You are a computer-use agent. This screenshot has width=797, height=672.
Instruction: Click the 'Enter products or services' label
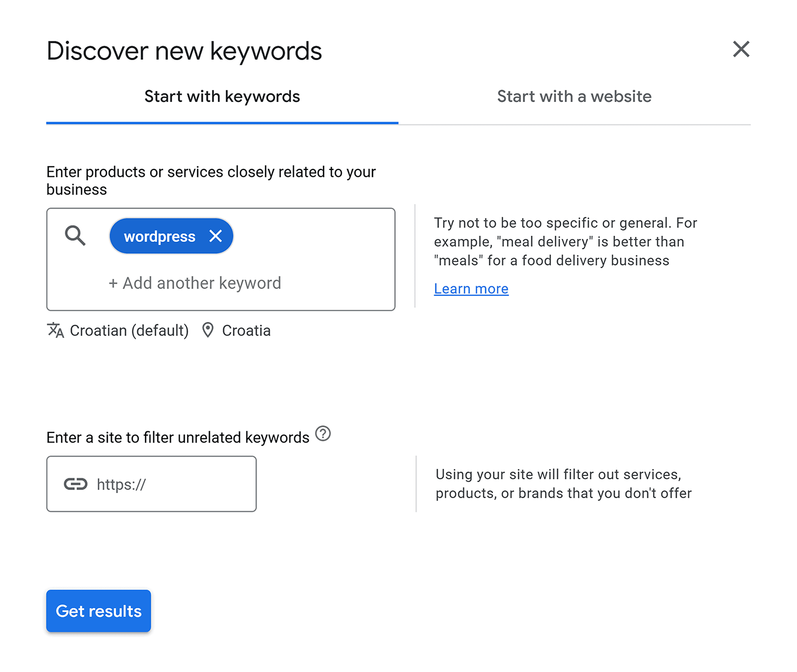211,181
